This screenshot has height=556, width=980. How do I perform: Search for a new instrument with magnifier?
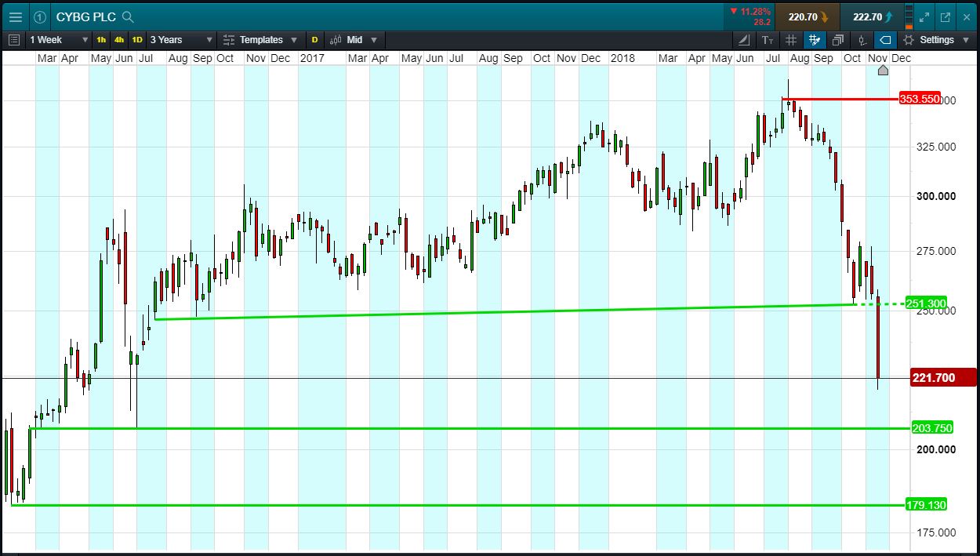(x=128, y=17)
